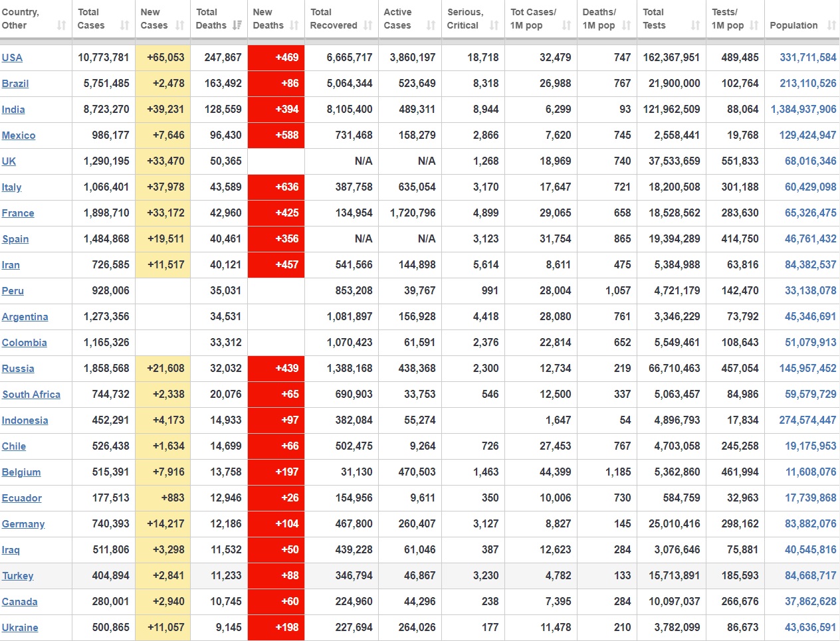840x641 pixels.
Task: Sort by Population column sort icon
Action: coord(831,25)
